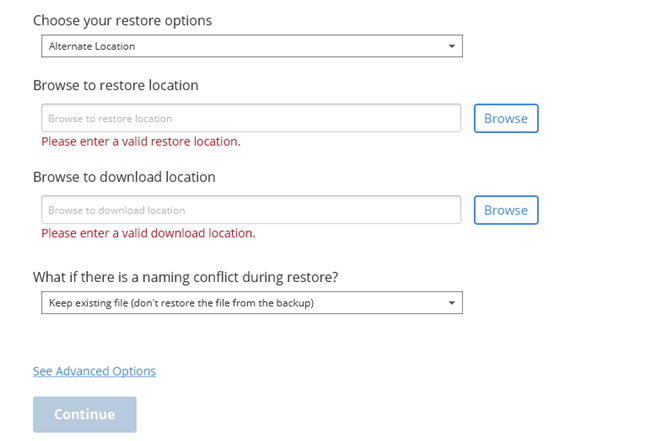Image resolution: width=650 pixels, height=441 pixels.
Task: Select the 'Alternate Location' text in the dropdown
Action: pos(91,46)
